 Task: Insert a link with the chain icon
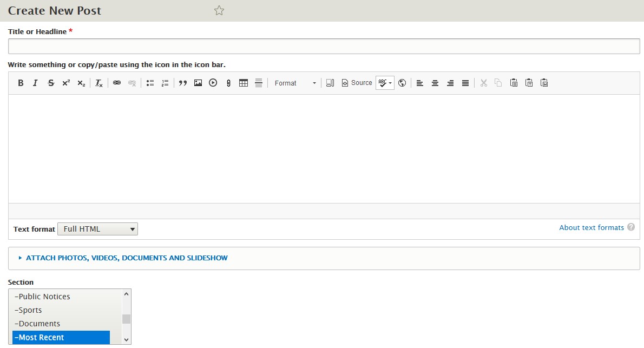pos(117,83)
